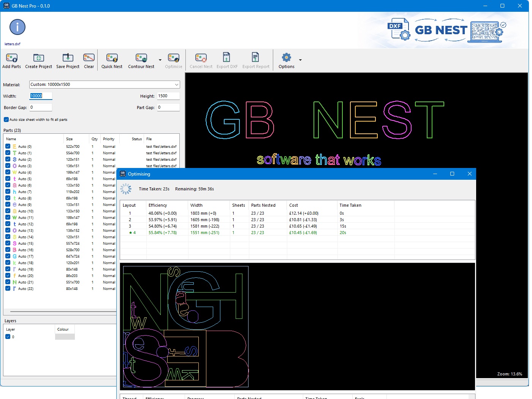This screenshot has width=532, height=399.
Task: Sort parts by the Name column header
Action: 33,139
